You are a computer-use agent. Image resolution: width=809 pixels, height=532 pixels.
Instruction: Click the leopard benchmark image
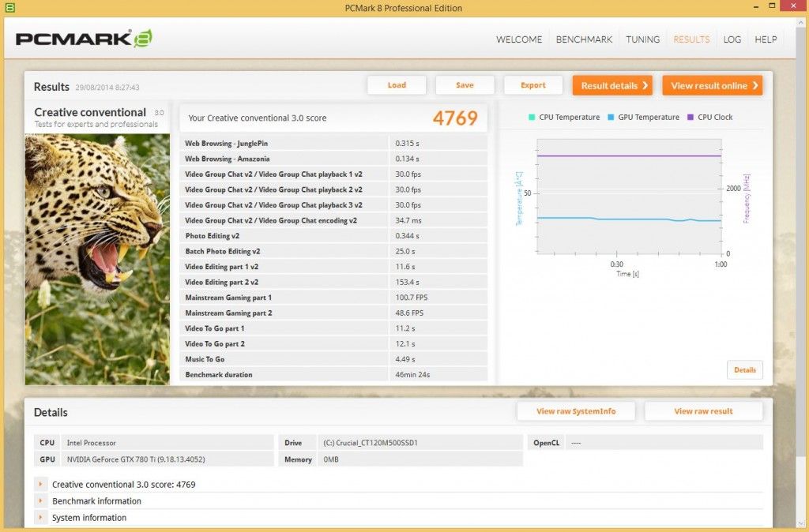pos(97,260)
